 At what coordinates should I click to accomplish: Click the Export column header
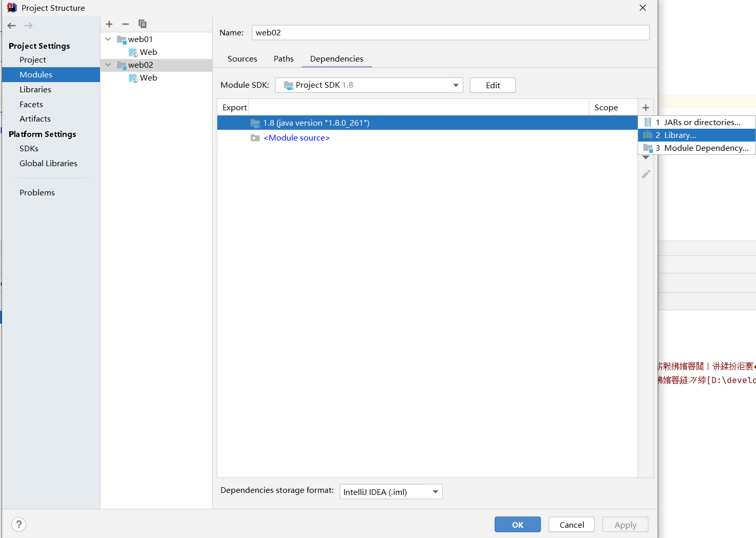point(235,108)
